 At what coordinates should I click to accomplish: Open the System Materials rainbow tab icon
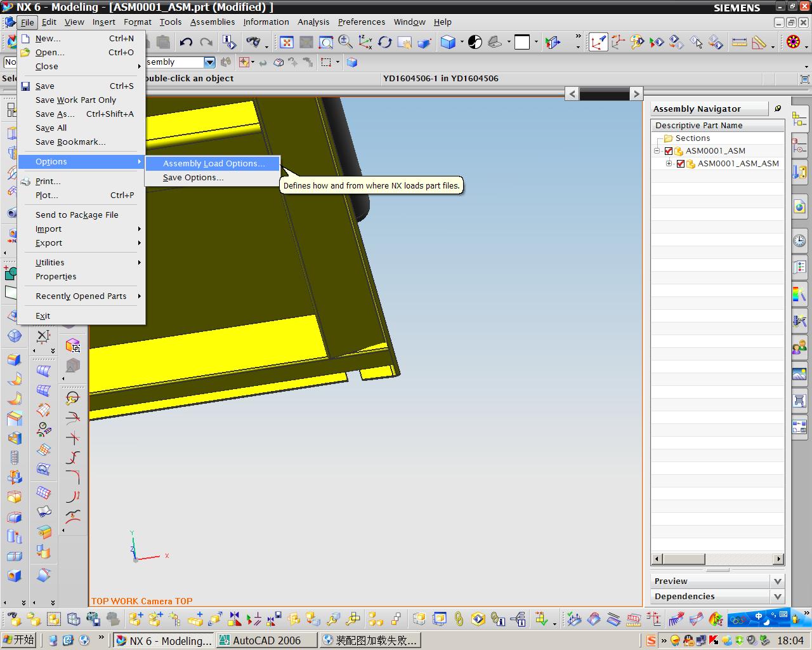click(799, 294)
